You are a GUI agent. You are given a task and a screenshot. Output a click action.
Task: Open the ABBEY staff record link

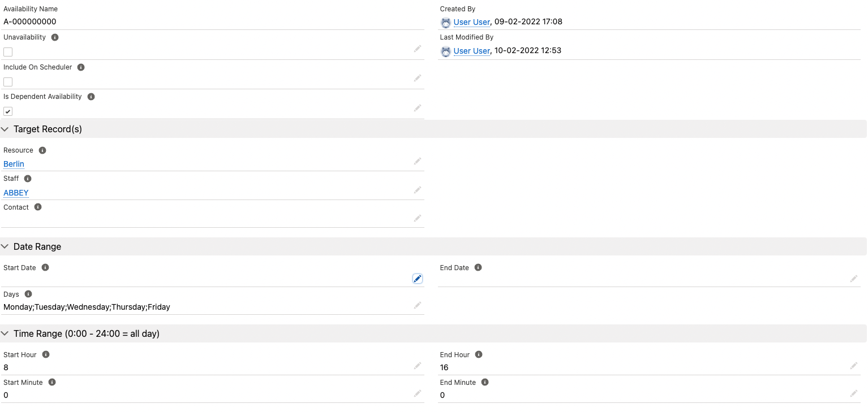coord(16,193)
